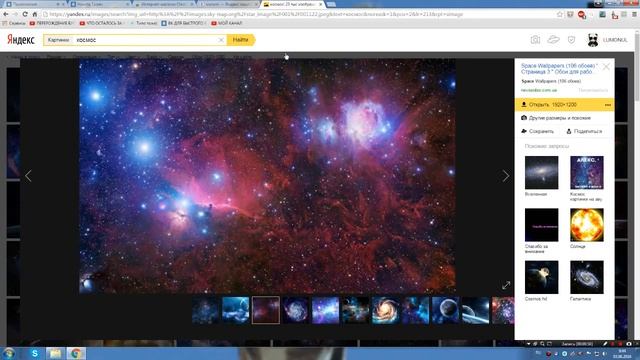Open the Space Wallpapers title link
This screenshot has width=640, height=360.
[559, 69]
